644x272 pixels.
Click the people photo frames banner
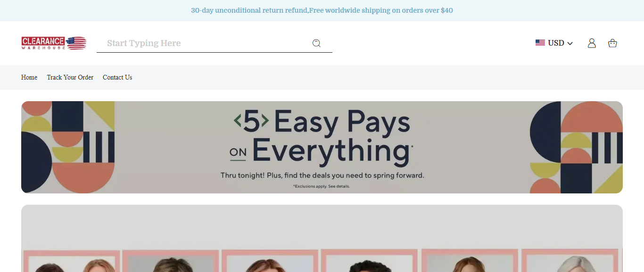322,238
